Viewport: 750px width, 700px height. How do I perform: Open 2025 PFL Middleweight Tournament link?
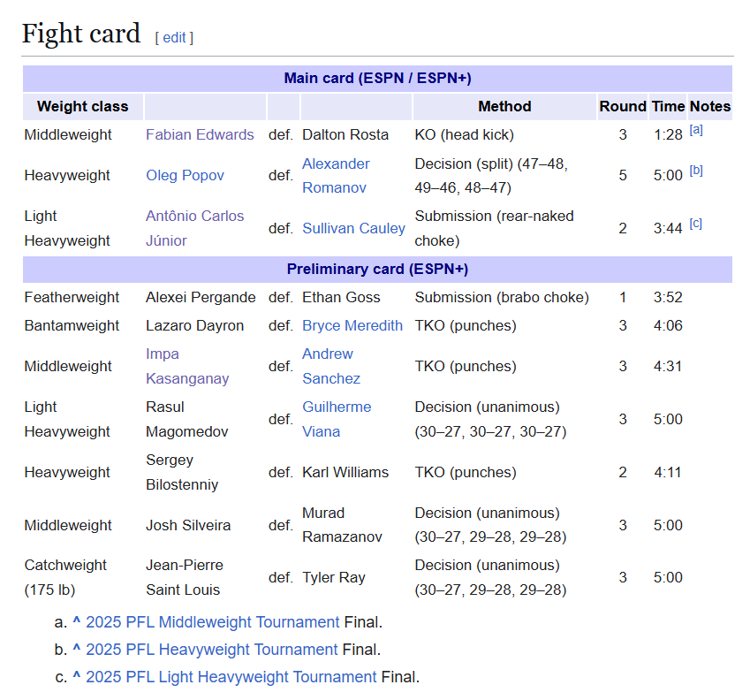point(212,622)
